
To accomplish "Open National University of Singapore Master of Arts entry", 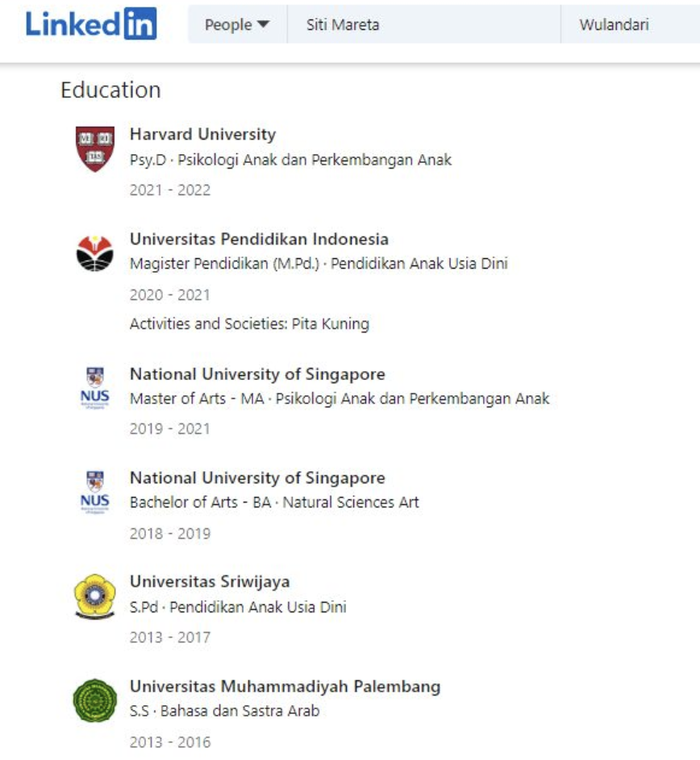I will tap(257, 374).
